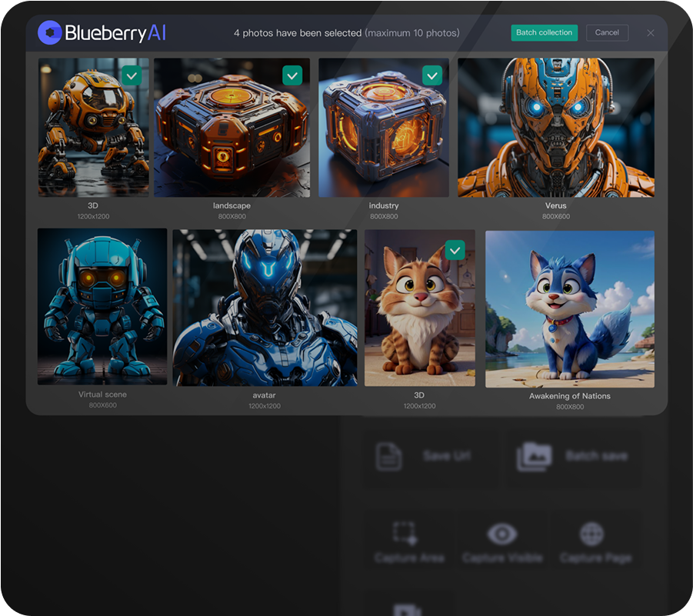The height and width of the screenshot is (616, 693).
Task: Choose the Awakening of Nations fox thumbnail
Action: pos(569,309)
